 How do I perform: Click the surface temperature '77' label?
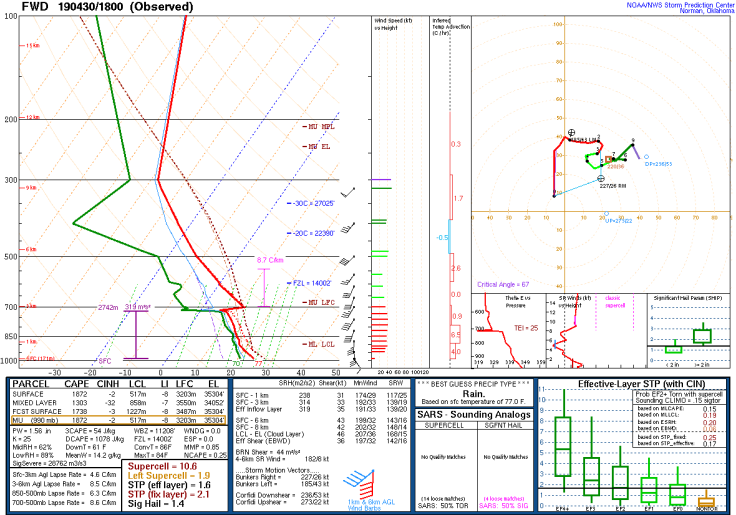pyautogui.click(x=259, y=364)
